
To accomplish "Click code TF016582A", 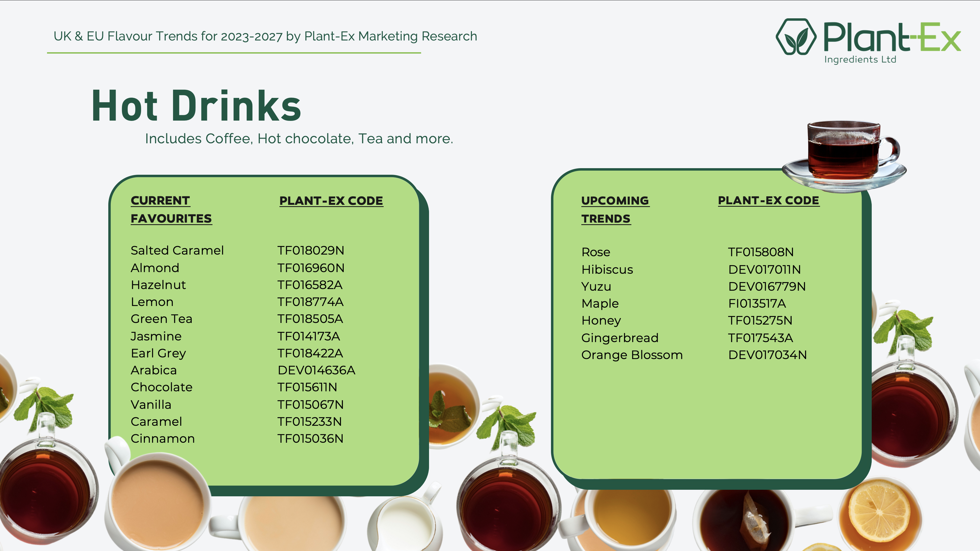I will coord(310,285).
